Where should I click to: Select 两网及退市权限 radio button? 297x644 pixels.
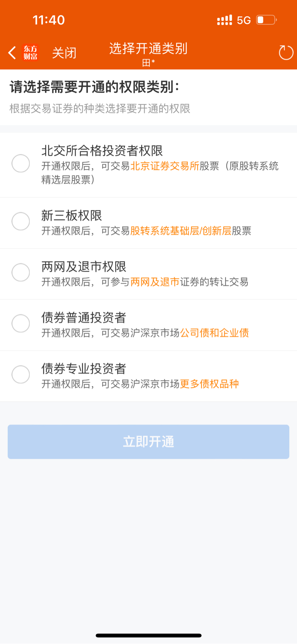21,273
